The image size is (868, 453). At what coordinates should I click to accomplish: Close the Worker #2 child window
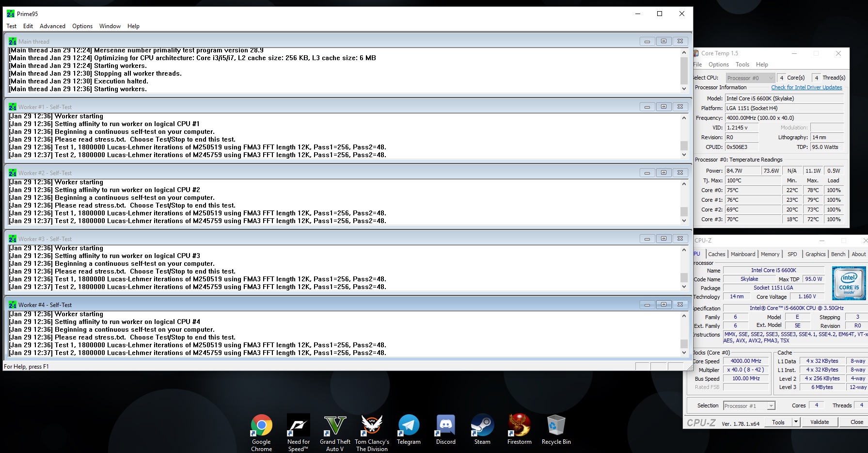coord(680,173)
